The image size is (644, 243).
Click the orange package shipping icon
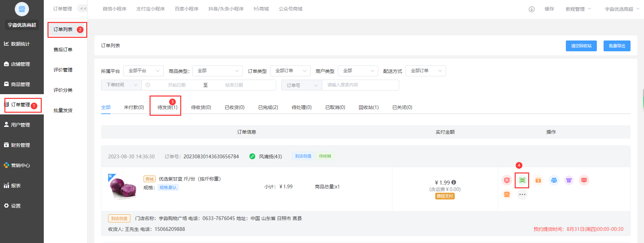[538, 181]
